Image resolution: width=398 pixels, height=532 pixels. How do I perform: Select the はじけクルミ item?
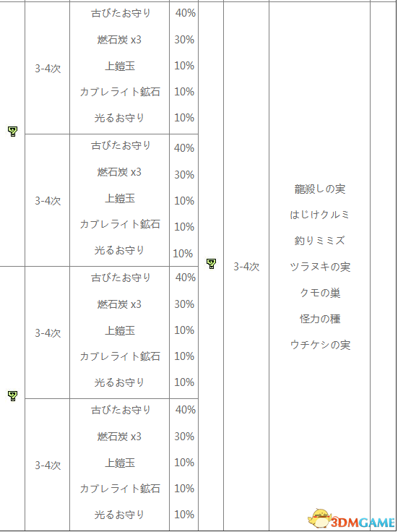(320, 215)
